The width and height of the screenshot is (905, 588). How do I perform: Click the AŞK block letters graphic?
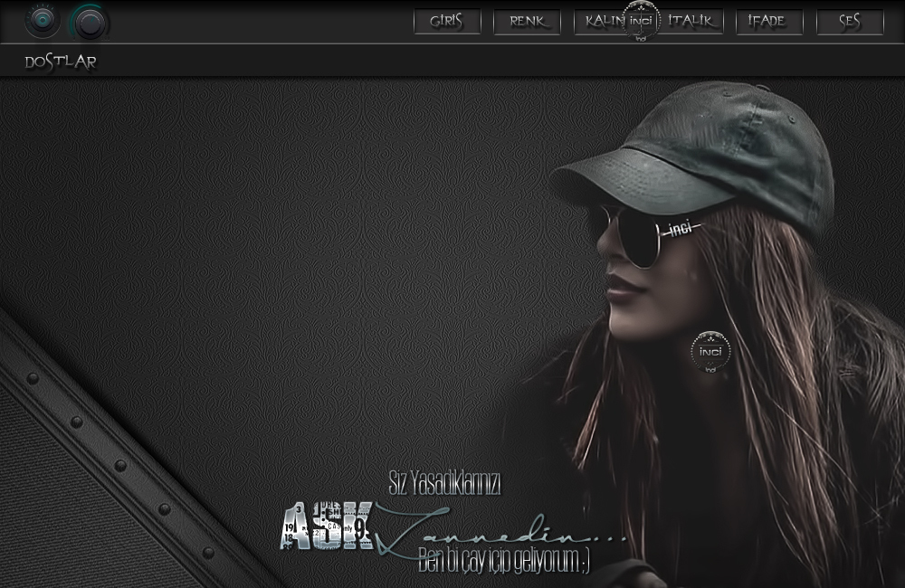(x=326, y=526)
